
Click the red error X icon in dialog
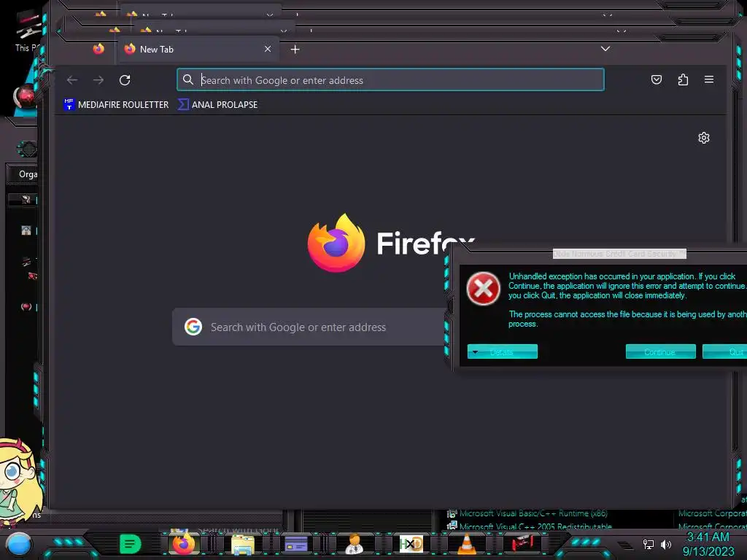coord(483,289)
